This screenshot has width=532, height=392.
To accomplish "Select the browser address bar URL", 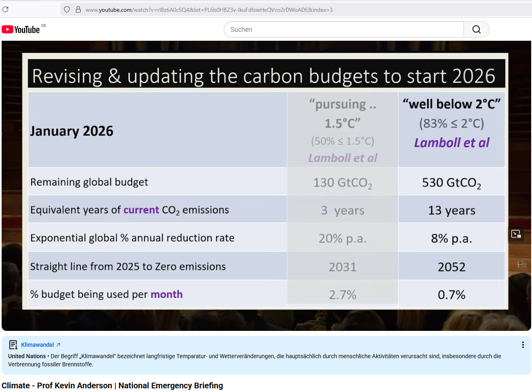I will (x=209, y=10).
